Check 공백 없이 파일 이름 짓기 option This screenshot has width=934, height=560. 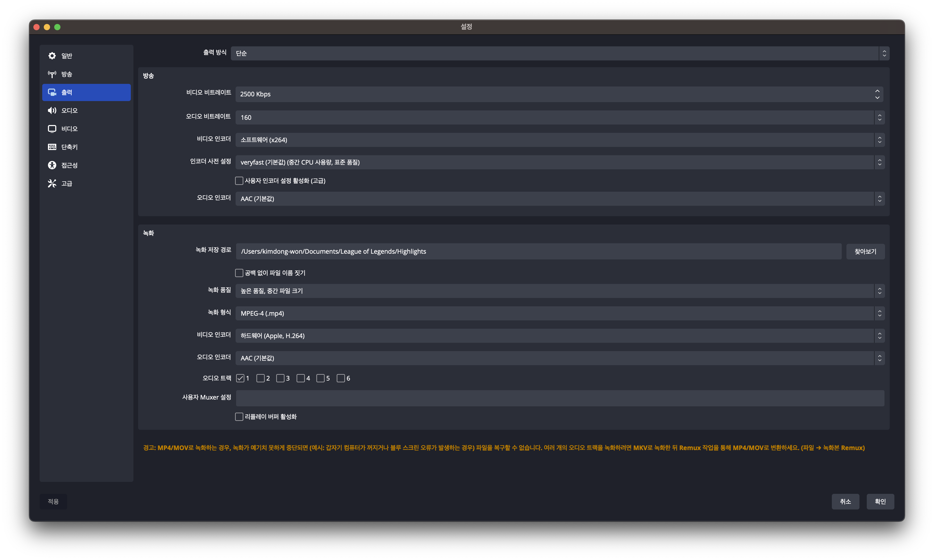[x=239, y=273]
